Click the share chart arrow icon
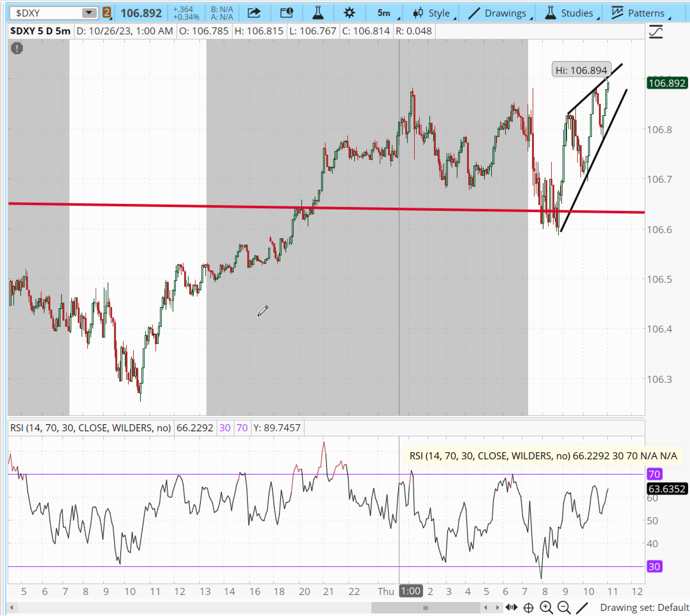The image size is (690, 616). click(x=254, y=13)
